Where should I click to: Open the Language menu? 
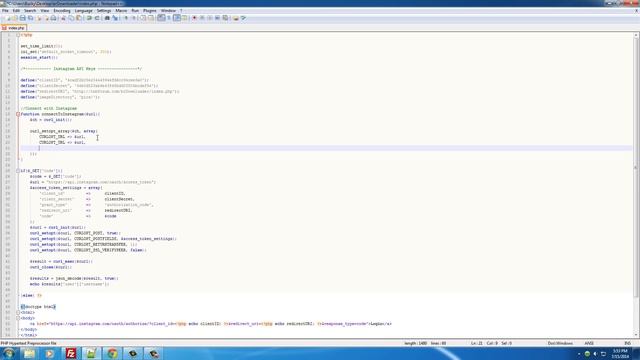click(84, 11)
